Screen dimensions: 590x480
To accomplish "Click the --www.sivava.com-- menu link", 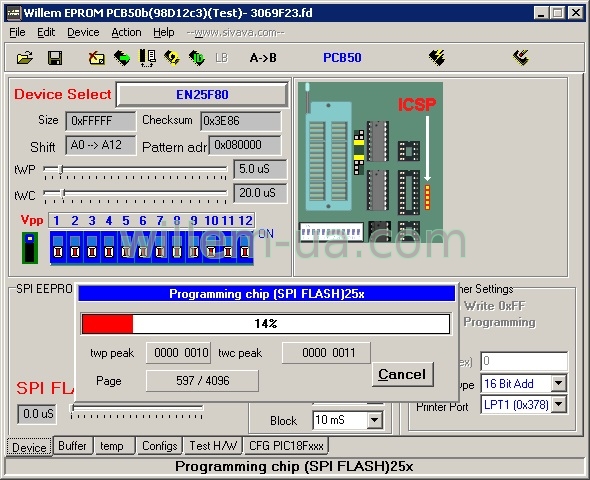I will [236, 33].
